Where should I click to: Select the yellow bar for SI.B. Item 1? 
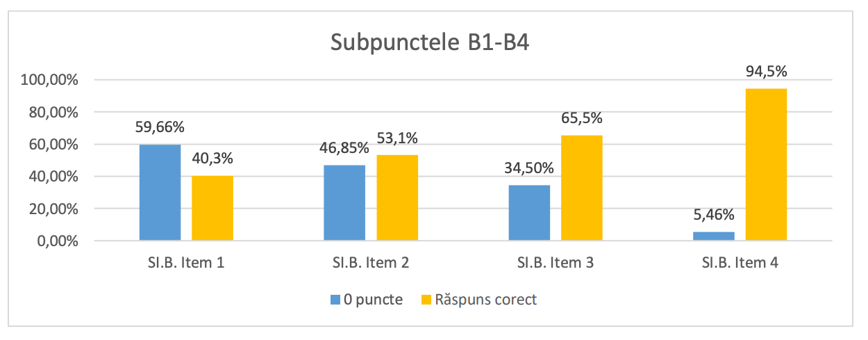coord(212,209)
